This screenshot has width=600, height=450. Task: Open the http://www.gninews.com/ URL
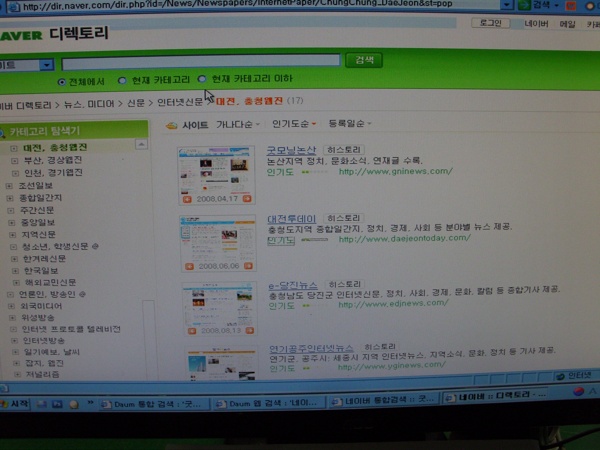[396, 171]
